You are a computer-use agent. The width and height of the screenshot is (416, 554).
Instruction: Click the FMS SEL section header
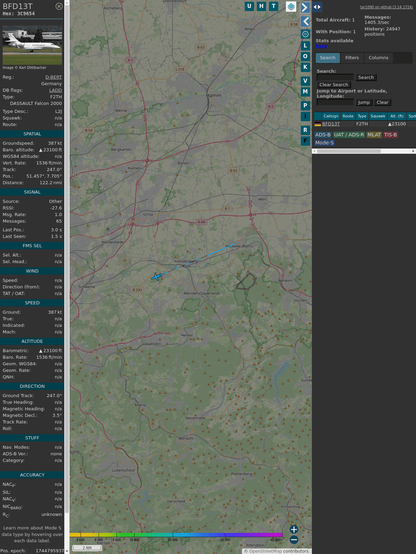[32, 246]
